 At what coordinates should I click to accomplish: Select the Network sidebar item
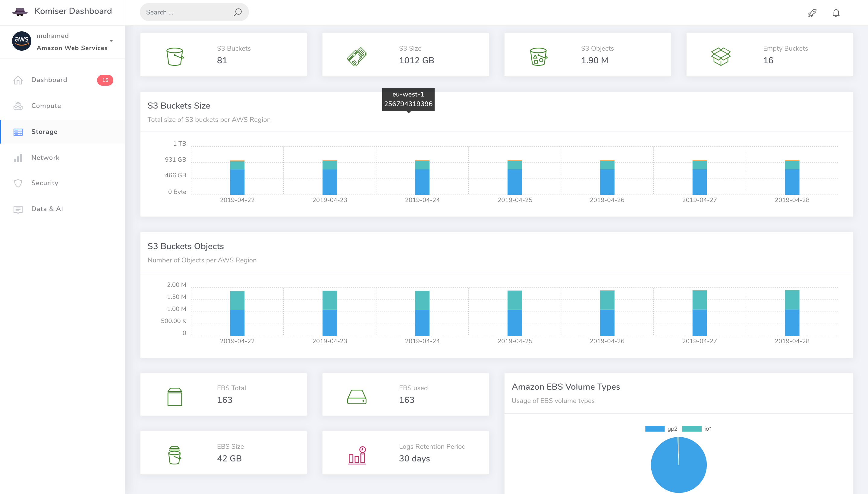[46, 158]
